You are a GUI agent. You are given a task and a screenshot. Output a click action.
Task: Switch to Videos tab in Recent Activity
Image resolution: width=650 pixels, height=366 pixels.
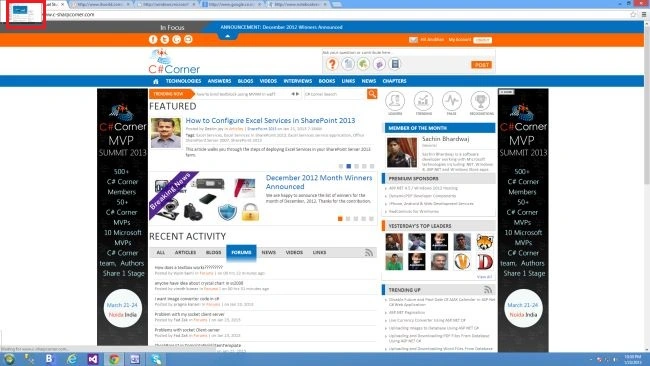[x=294, y=252]
